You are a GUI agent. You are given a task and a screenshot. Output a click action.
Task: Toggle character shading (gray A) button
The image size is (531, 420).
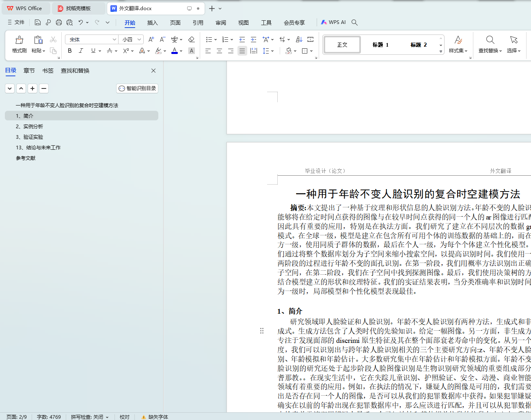pyautogui.click(x=192, y=51)
